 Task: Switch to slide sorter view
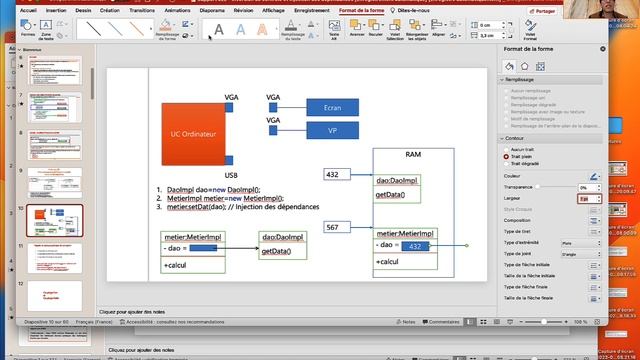tap(483, 322)
